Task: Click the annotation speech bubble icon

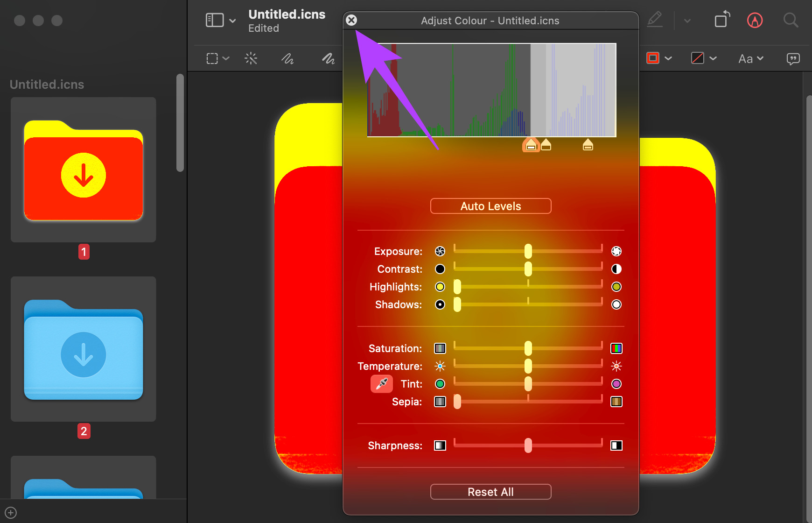Action: 793,58
